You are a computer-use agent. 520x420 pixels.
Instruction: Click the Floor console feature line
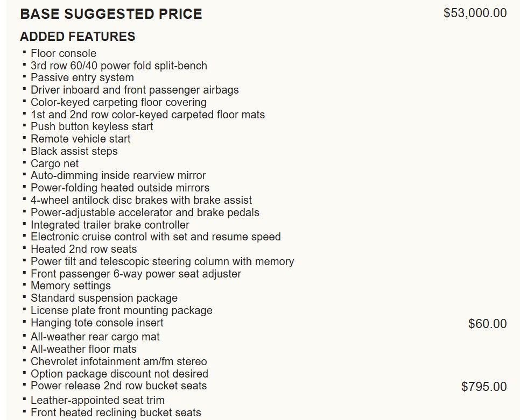pos(64,53)
